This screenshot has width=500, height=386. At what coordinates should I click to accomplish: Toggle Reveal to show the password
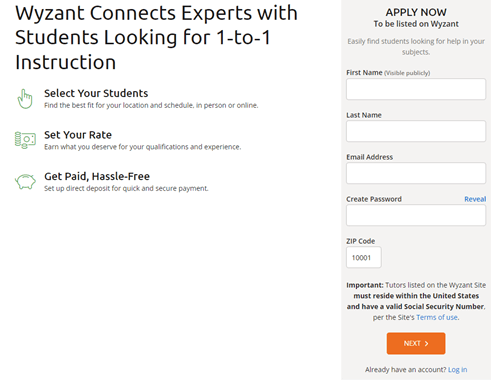click(x=475, y=199)
